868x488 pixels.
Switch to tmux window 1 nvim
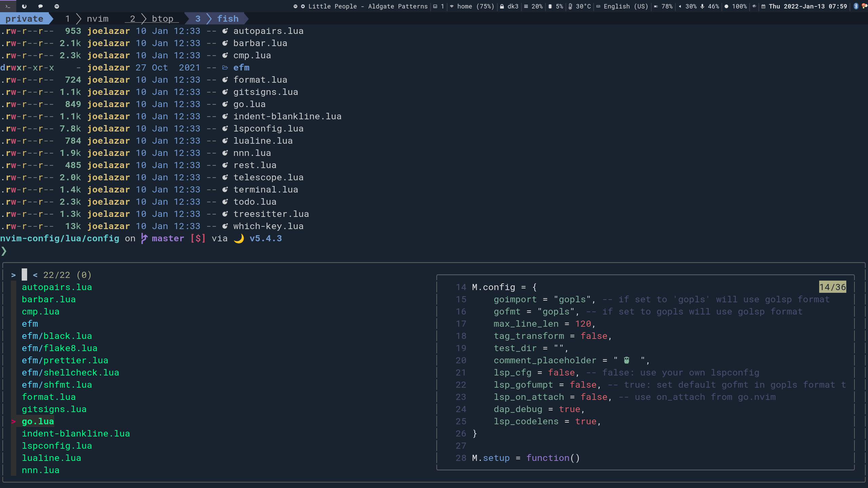tap(87, 19)
